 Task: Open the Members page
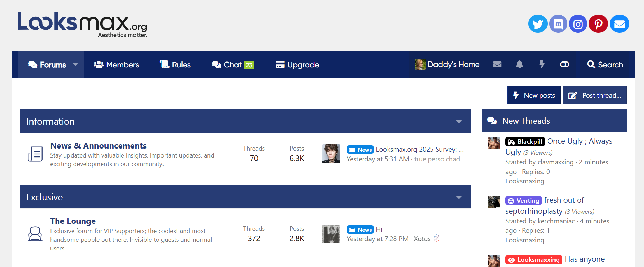(x=116, y=65)
